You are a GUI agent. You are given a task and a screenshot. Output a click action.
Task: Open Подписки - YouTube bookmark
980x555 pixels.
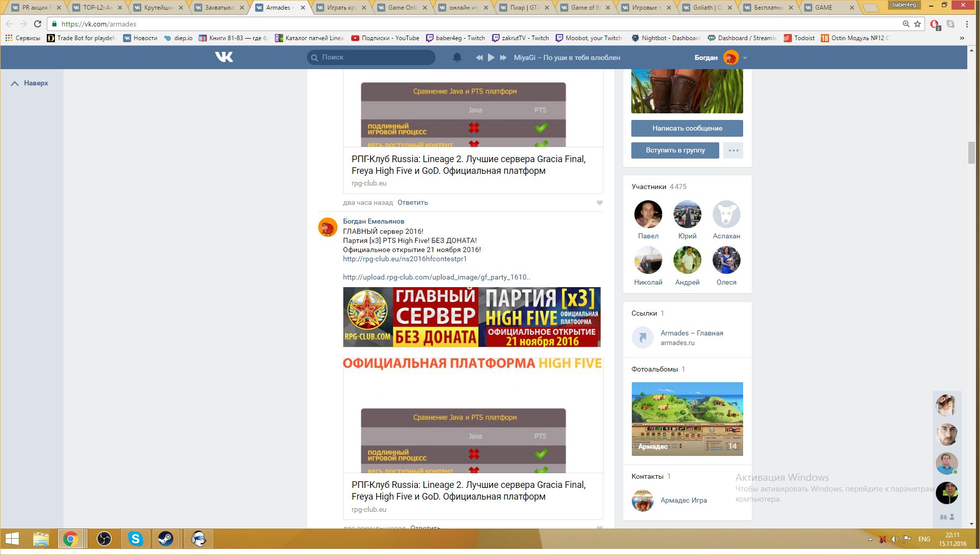[385, 38]
